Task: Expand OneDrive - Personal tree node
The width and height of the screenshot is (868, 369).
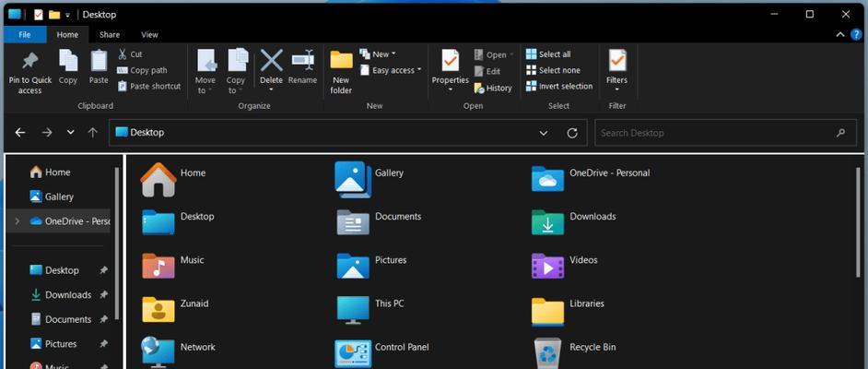Action: point(17,221)
